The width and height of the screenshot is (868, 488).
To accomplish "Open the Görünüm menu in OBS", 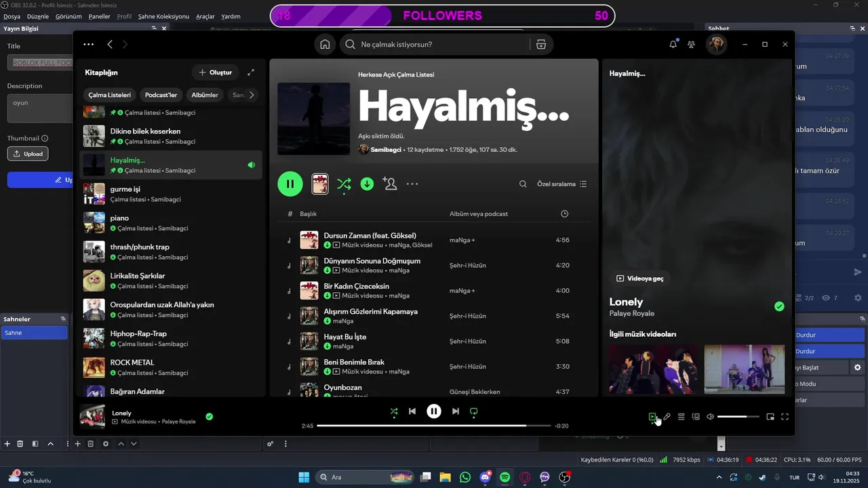I will click(69, 16).
